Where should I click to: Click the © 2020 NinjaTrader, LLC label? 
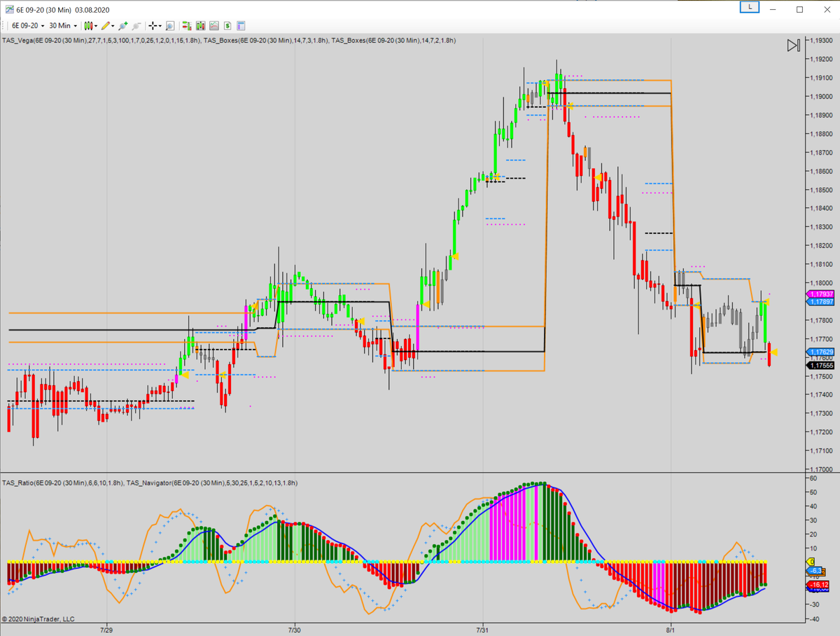pos(38,619)
